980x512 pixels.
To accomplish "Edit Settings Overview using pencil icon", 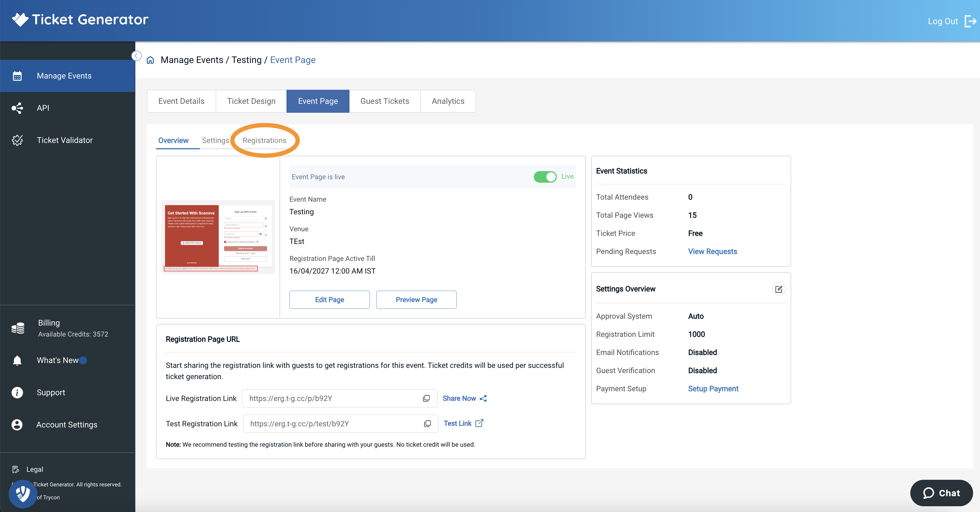I will point(779,289).
